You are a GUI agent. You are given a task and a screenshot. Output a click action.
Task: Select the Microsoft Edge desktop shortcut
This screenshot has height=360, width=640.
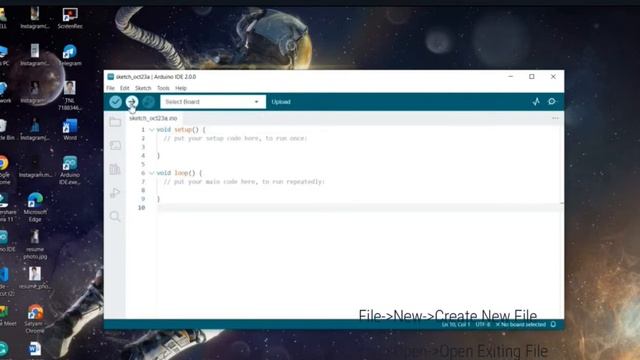tap(35, 207)
